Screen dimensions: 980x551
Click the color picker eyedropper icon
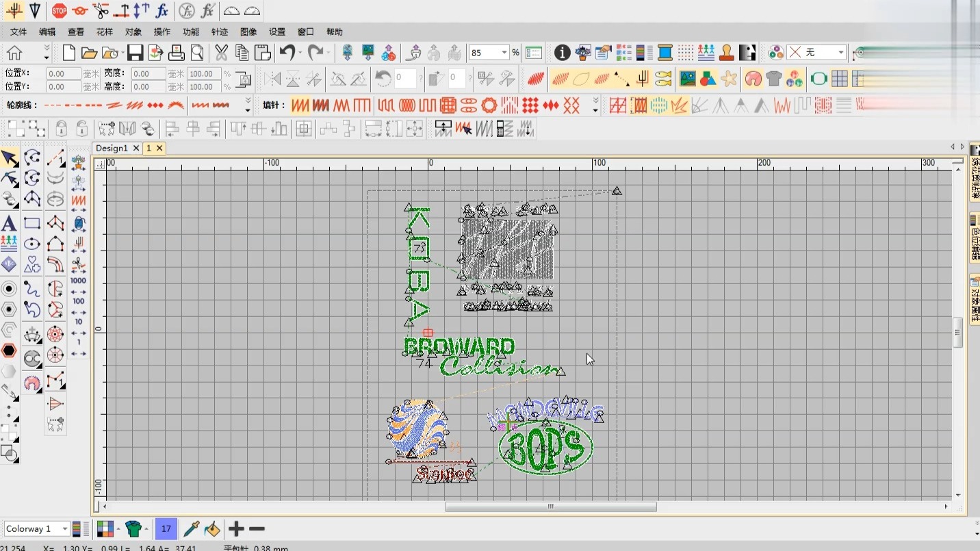(x=192, y=528)
